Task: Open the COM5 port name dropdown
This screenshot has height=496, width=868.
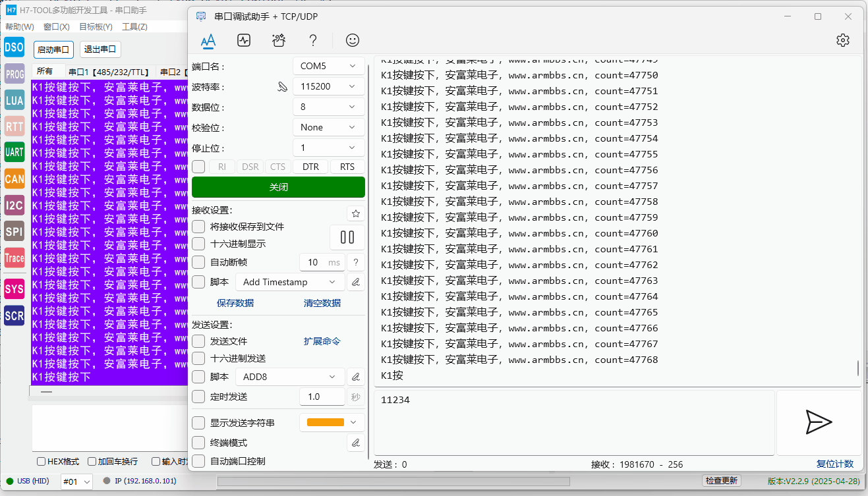Action: coord(328,66)
